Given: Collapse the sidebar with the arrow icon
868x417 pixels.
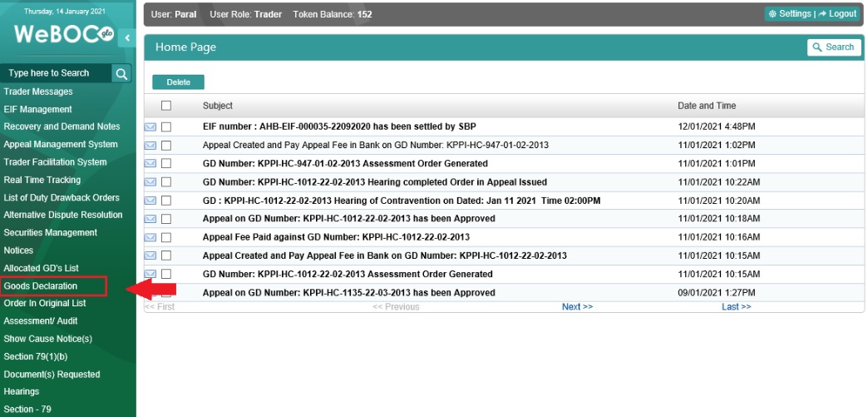Looking at the screenshot, I should (126, 37).
